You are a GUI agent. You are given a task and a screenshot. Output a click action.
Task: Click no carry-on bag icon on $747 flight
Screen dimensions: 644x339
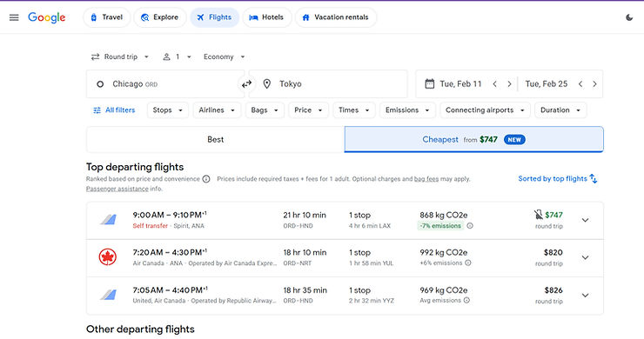538,215
